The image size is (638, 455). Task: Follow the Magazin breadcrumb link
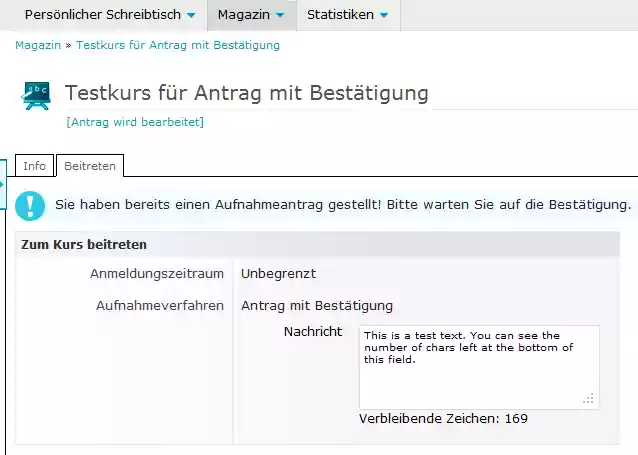point(38,45)
